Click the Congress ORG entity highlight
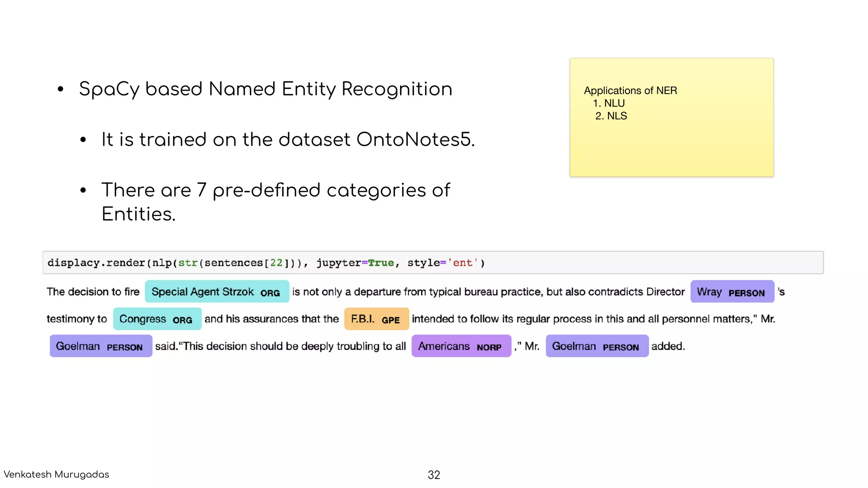868x488 pixels. (156, 319)
